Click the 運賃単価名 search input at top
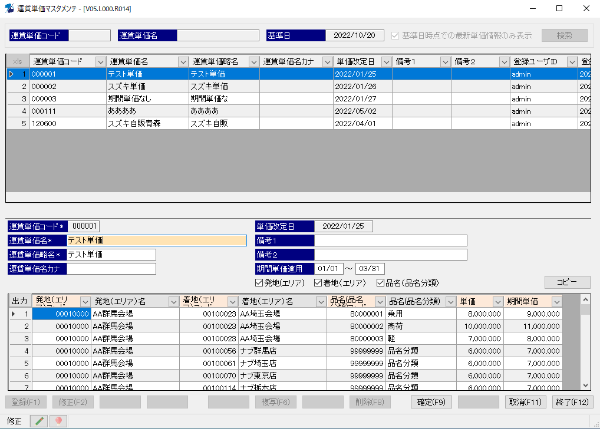 point(218,36)
